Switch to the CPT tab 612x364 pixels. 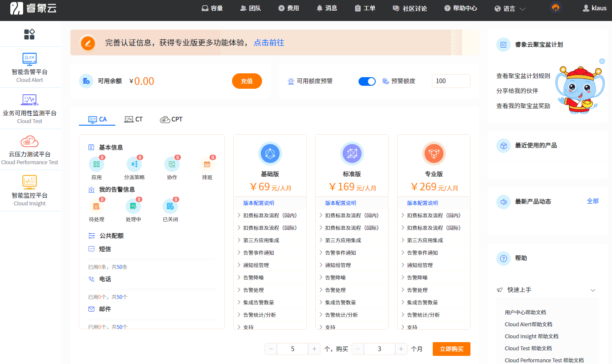(171, 120)
